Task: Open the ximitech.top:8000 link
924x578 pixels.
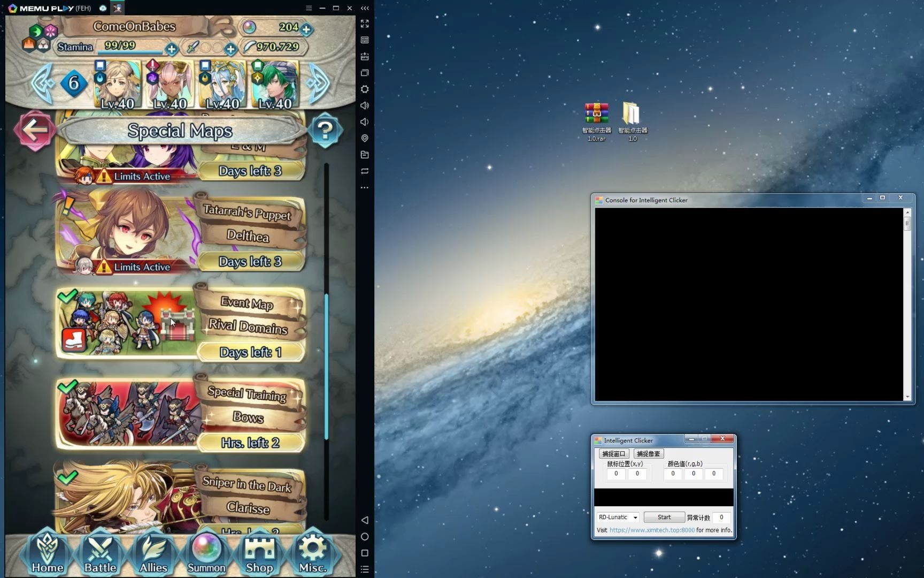Action: 652,530
